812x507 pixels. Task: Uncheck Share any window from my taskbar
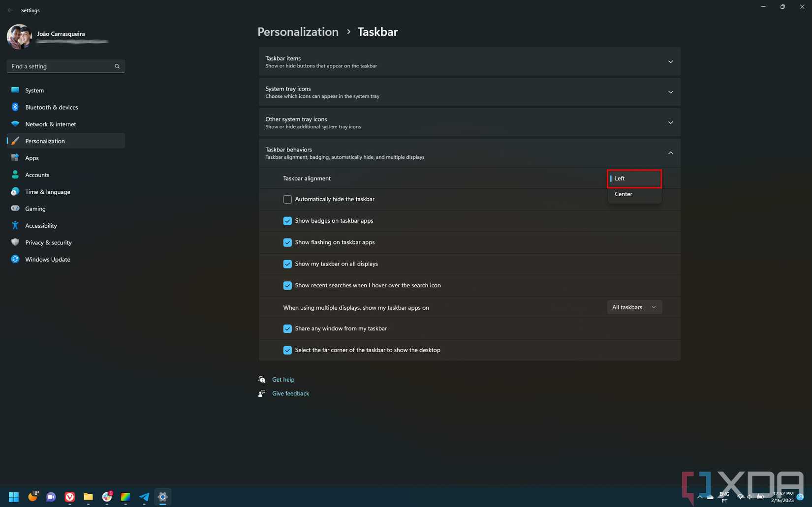point(287,328)
